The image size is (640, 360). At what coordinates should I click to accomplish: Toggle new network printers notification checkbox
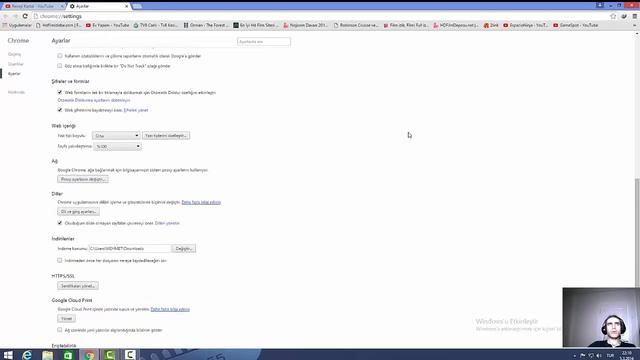click(x=60, y=329)
